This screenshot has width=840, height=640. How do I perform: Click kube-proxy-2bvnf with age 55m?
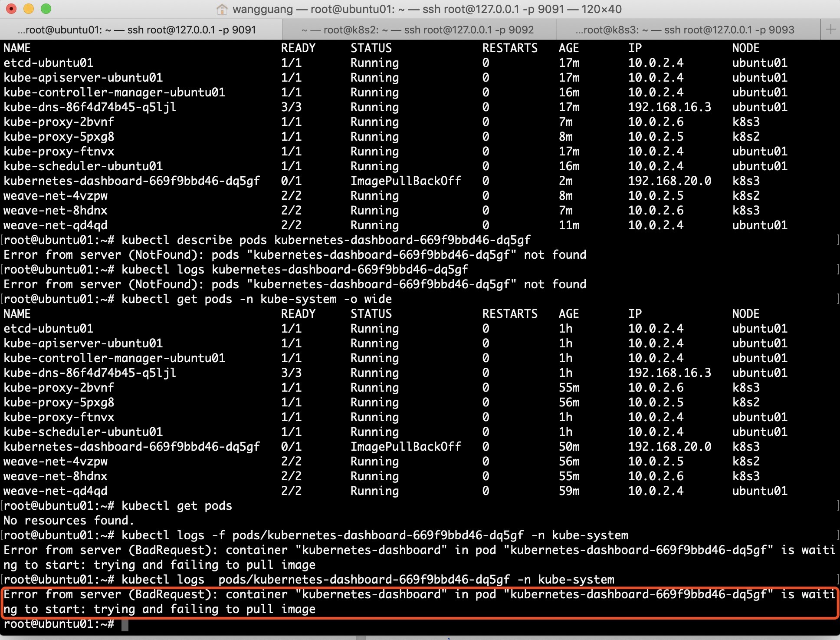[x=59, y=388]
